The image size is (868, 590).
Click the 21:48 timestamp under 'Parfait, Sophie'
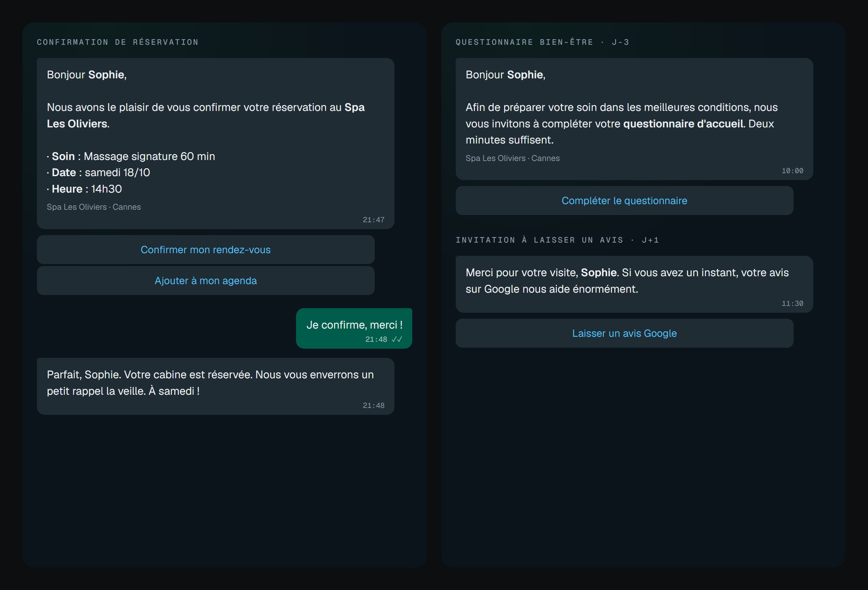pyautogui.click(x=373, y=405)
